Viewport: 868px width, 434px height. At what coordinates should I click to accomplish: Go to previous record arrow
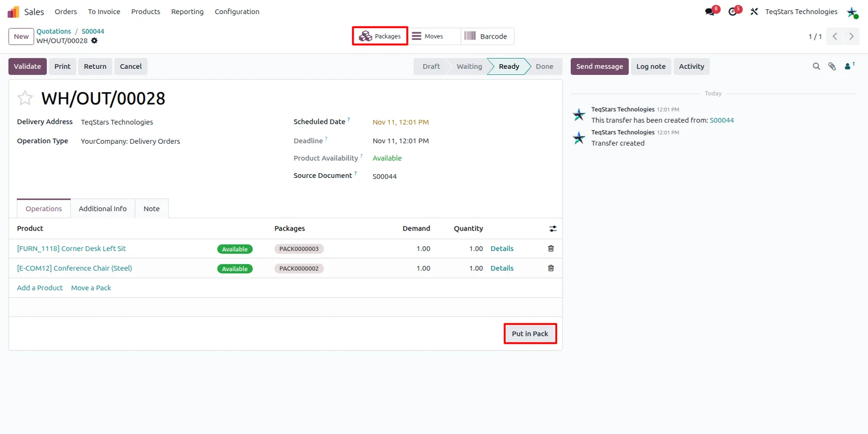(835, 36)
